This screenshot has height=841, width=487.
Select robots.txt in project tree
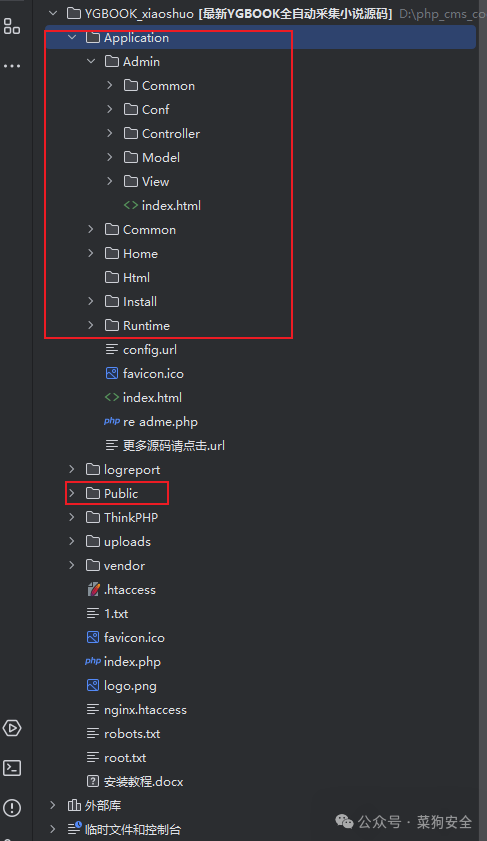132,733
